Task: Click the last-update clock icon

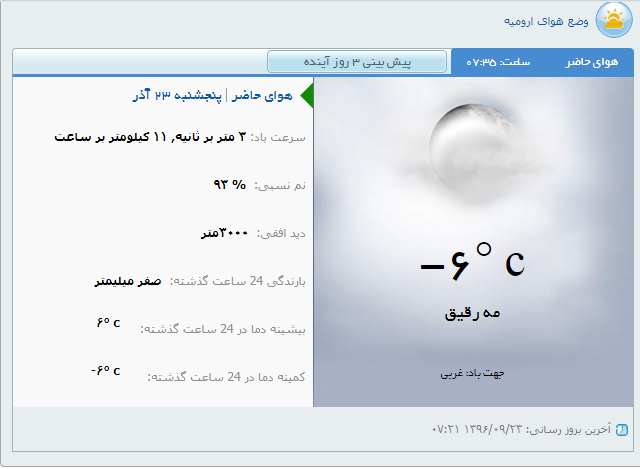Action: 622,429
